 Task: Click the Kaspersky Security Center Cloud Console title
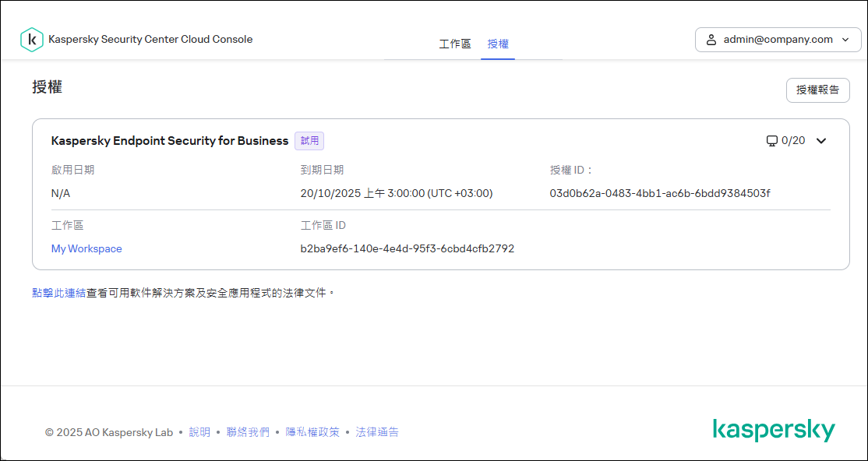pyautogui.click(x=150, y=39)
